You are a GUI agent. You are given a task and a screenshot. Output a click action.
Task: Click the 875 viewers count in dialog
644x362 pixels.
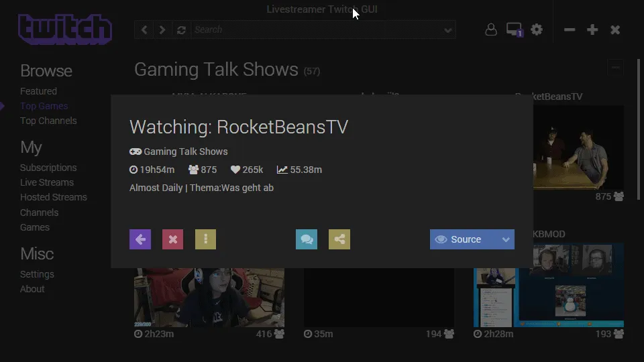pyautogui.click(x=203, y=170)
